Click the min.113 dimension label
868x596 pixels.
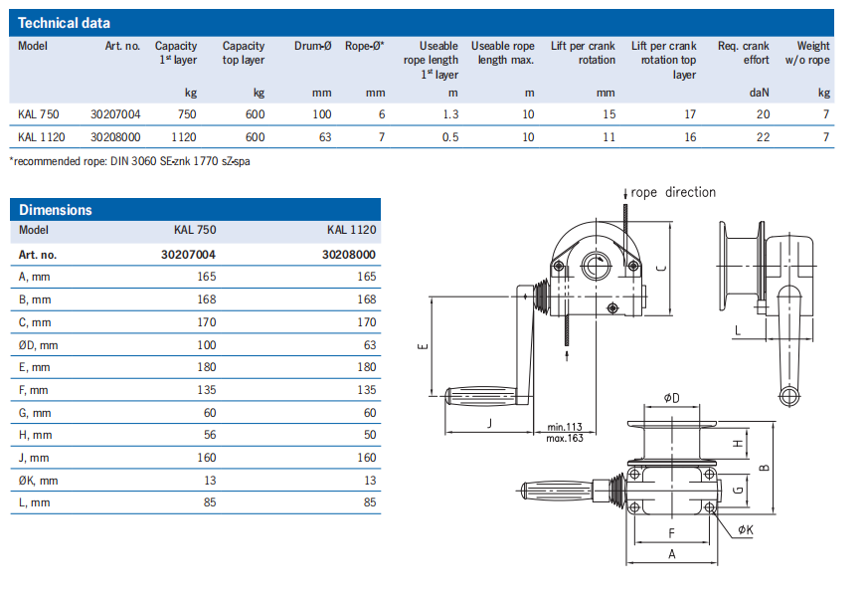coord(564,428)
